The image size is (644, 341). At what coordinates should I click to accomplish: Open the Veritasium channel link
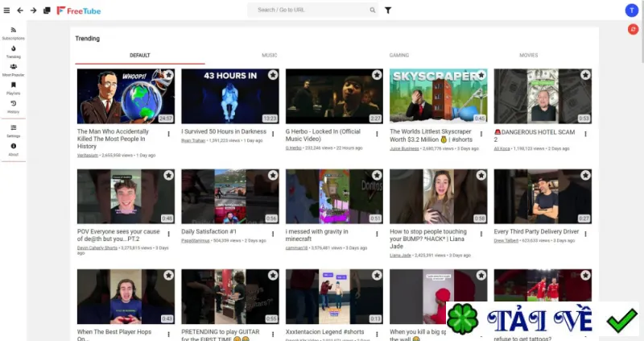pyautogui.click(x=88, y=156)
